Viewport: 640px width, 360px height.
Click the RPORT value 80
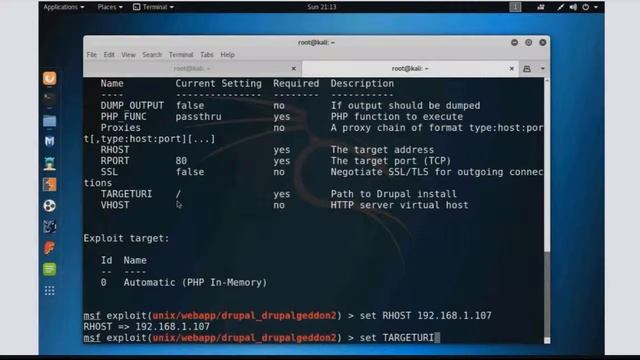181,161
